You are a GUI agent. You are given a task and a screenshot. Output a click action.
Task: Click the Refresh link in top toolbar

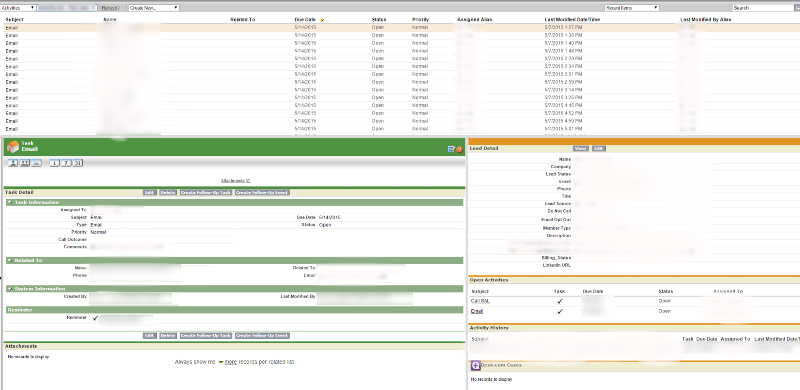[110, 8]
